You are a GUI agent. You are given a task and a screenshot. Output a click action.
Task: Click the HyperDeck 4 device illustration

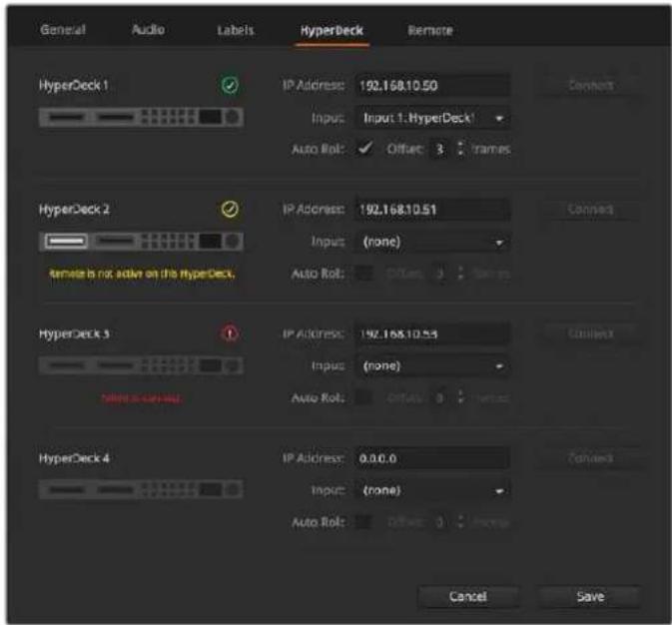click(x=142, y=489)
